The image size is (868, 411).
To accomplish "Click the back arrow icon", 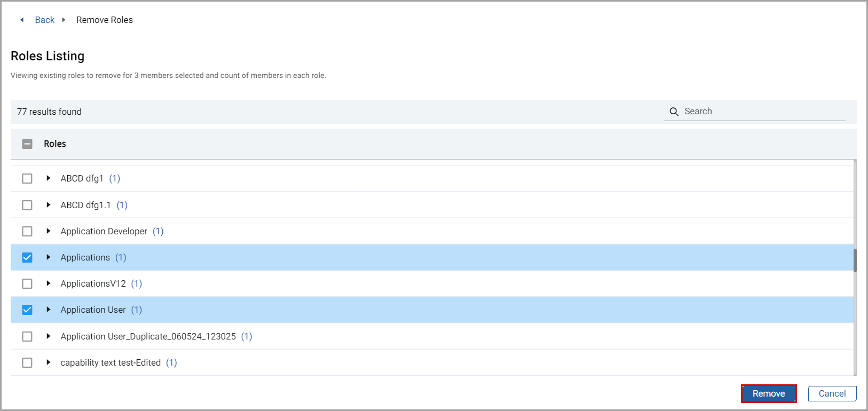I will click(x=22, y=20).
